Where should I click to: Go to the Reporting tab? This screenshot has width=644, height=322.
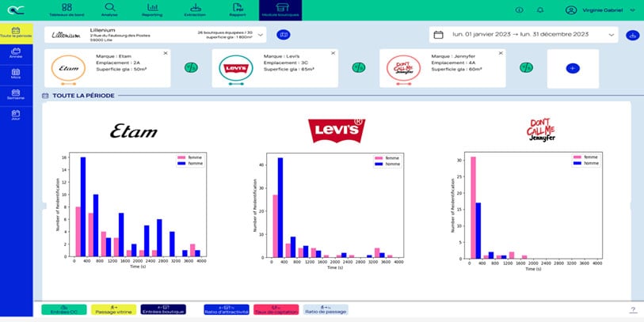[152, 10]
